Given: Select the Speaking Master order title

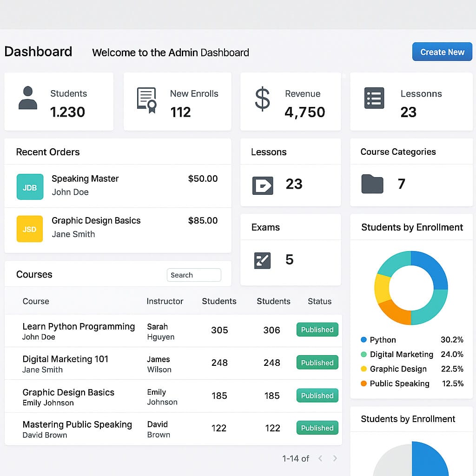Looking at the screenshot, I should 85,178.
